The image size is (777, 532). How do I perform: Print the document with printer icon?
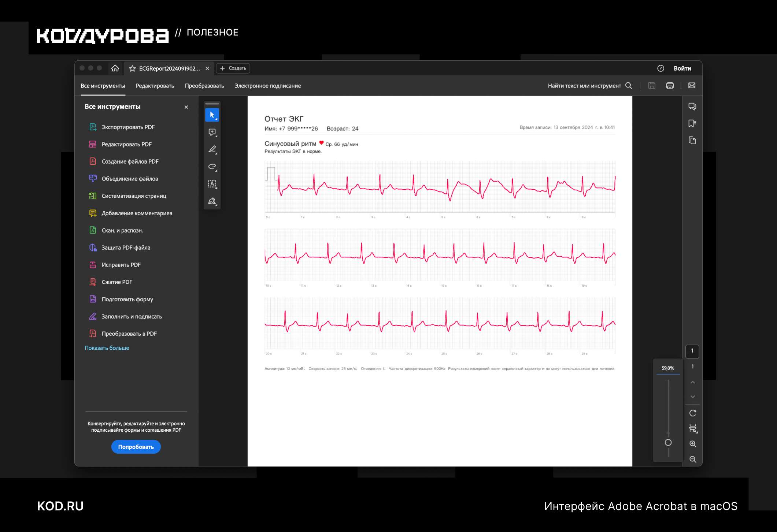tap(670, 86)
